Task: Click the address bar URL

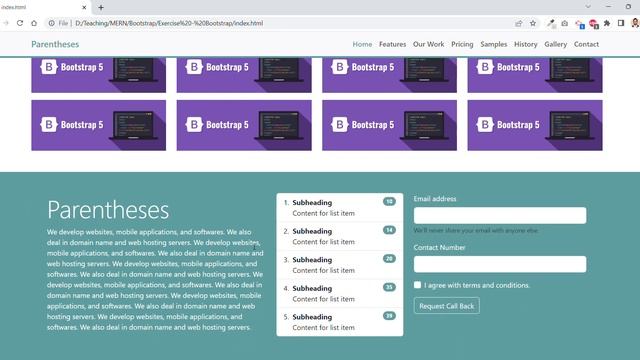Action: click(x=169, y=23)
